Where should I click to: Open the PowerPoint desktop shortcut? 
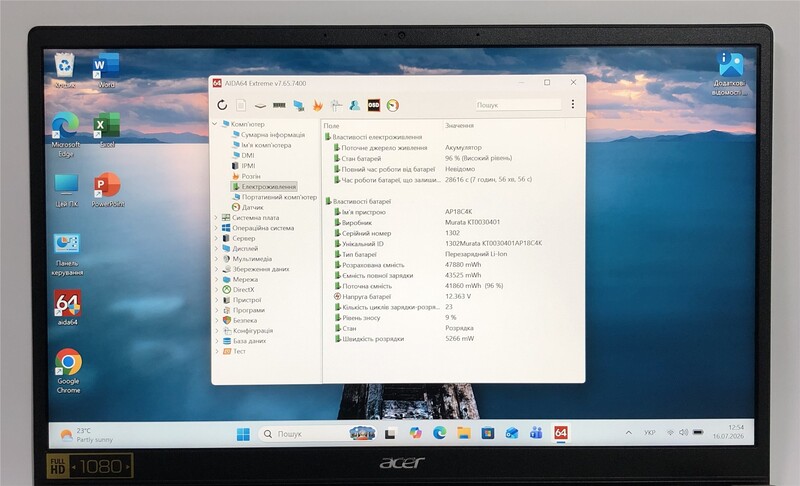click(x=108, y=190)
